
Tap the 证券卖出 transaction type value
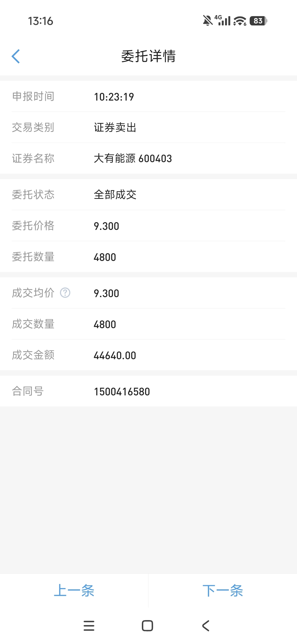click(x=115, y=127)
